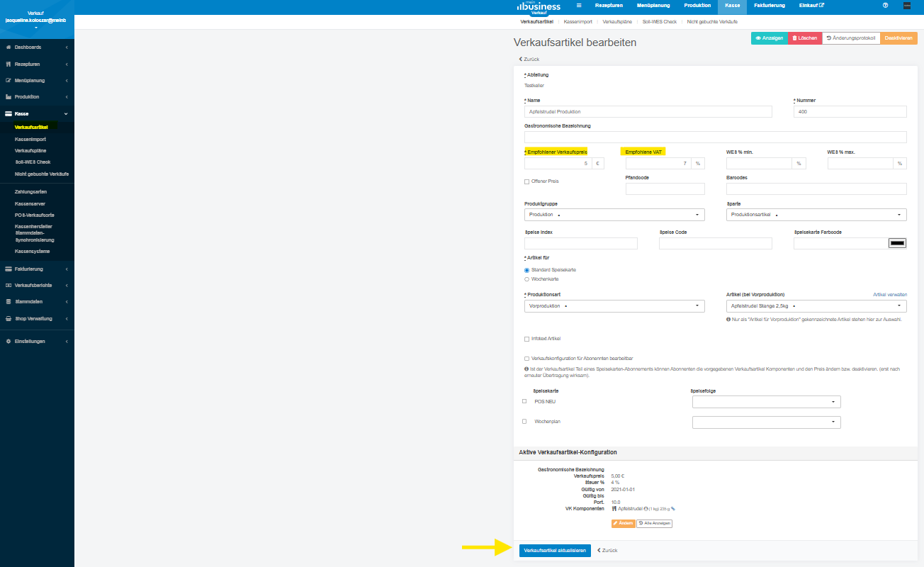The height and width of the screenshot is (567, 924).
Task: Tick the Infotext Artikel checkbox
Action: [x=526, y=339]
